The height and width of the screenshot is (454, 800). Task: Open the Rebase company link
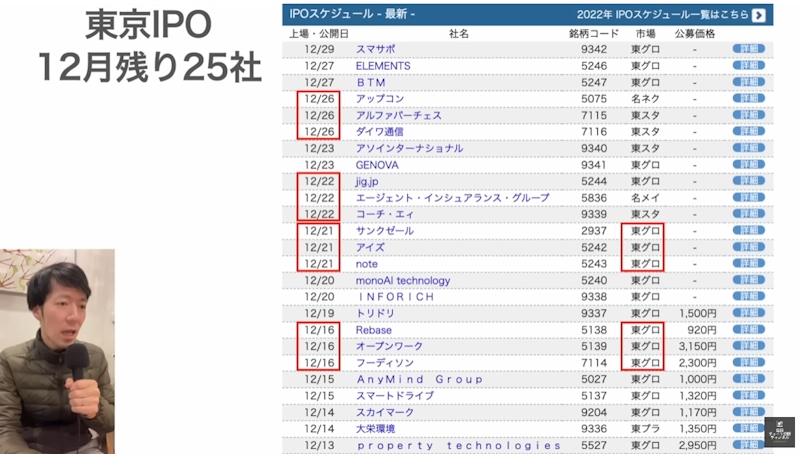tap(373, 330)
